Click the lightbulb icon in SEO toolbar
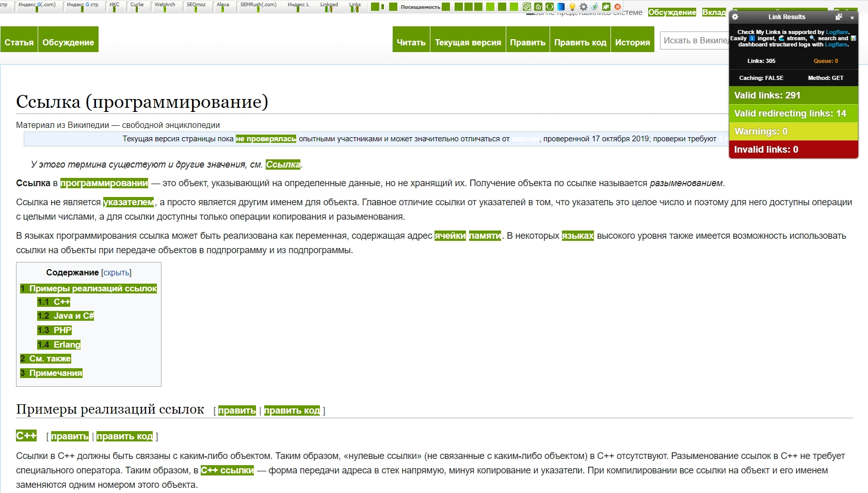 572,7
